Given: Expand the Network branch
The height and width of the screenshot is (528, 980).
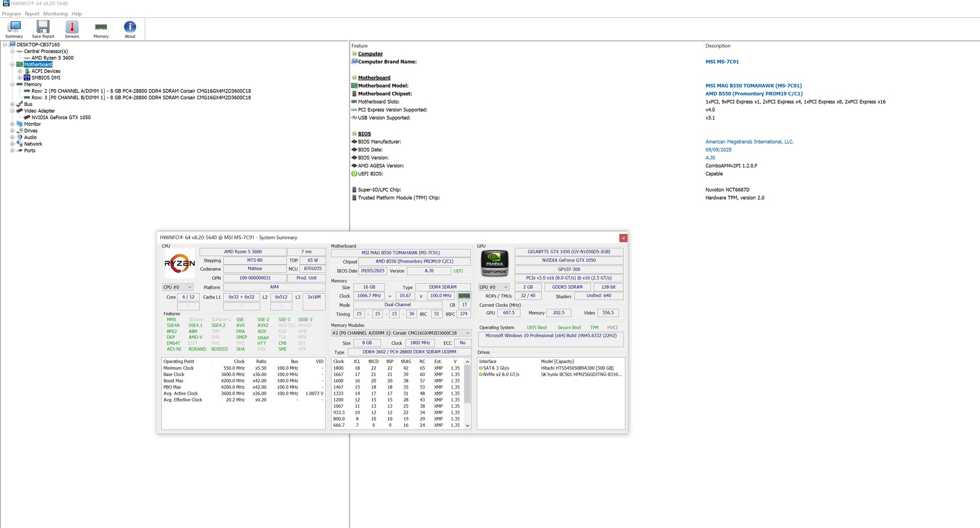Looking at the screenshot, I should pos(12,144).
